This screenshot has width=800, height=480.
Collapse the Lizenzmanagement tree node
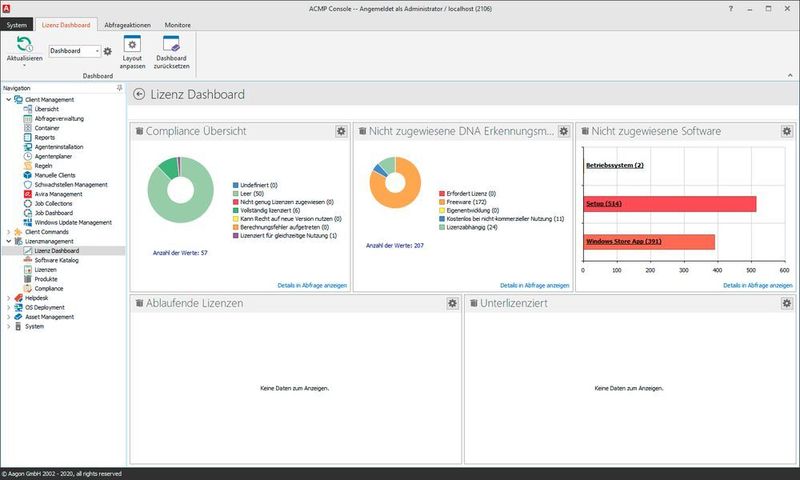click(x=8, y=241)
